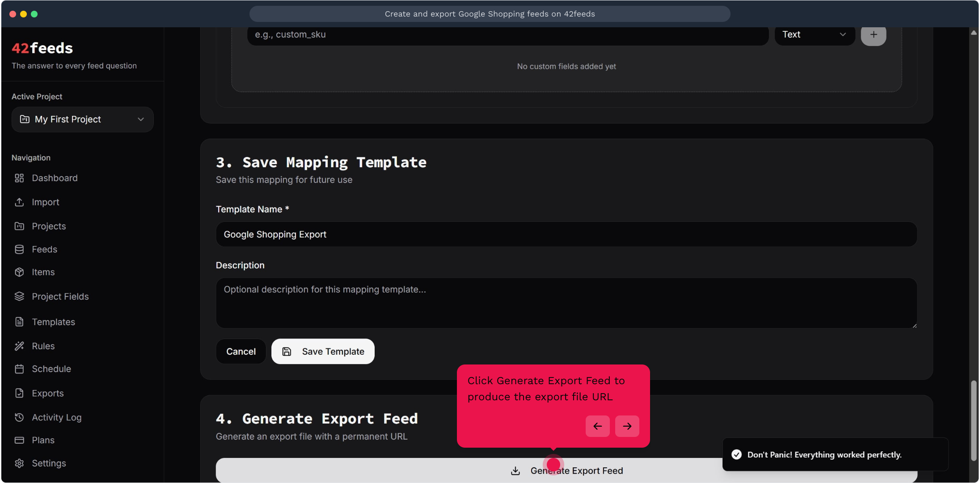This screenshot has height=483, width=980.
Task: Click next arrow in tour tooltip
Action: [x=627, y=426]
